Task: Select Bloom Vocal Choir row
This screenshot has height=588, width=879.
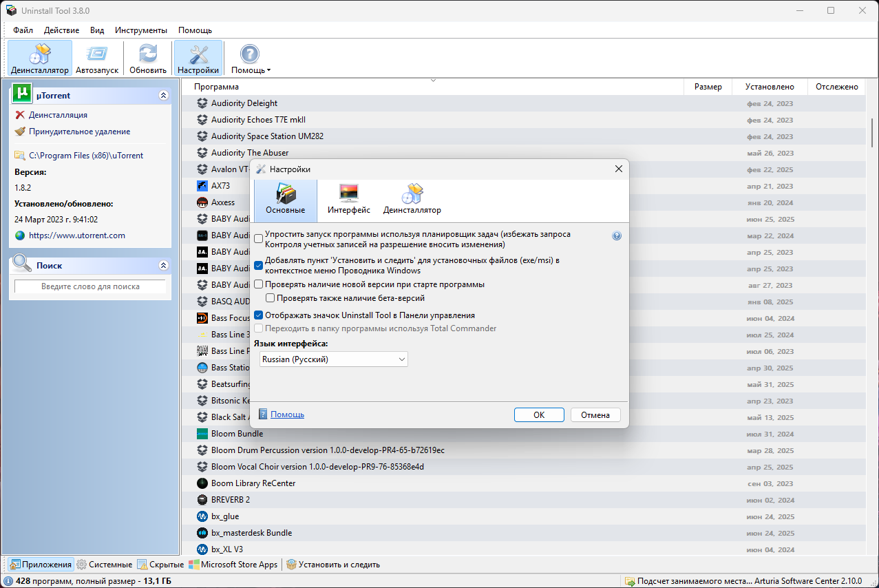Action: pyautogui.click(x=523, y=467)
